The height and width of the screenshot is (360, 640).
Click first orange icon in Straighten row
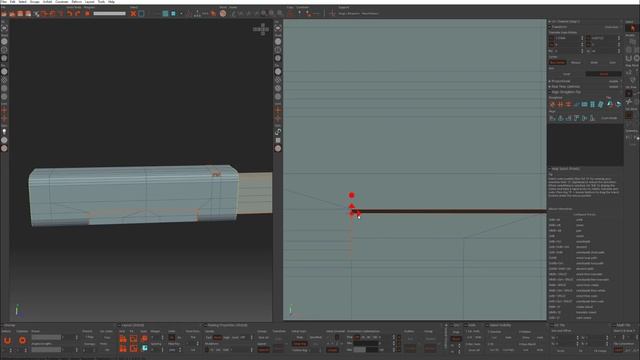coord(553,104)
